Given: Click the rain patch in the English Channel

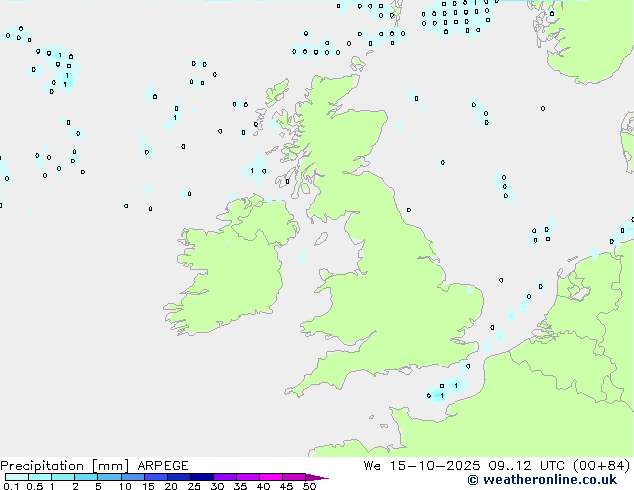Looking at the screenshot, I should [x=443, y=390].
